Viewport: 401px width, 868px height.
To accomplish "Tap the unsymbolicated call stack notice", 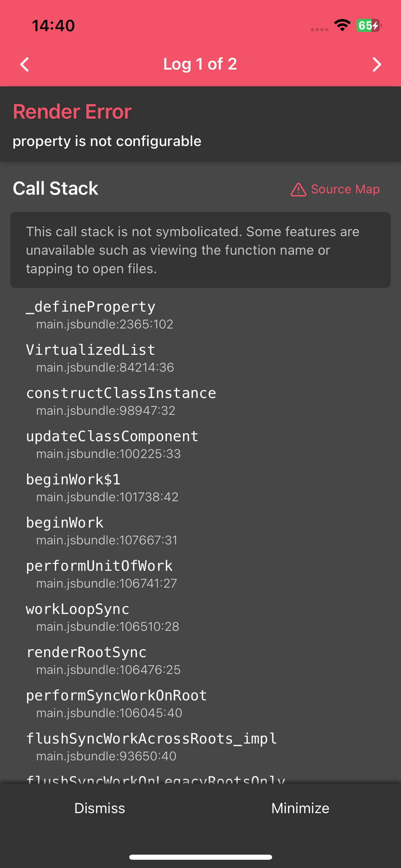I will [200, 250].
